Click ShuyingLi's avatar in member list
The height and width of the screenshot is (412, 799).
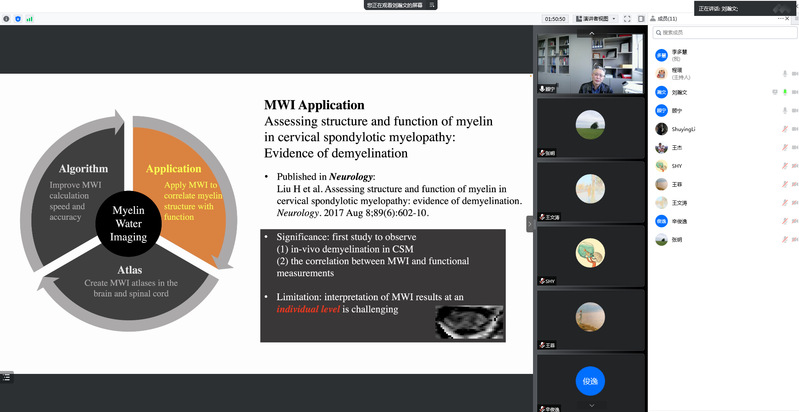(661, 129)
